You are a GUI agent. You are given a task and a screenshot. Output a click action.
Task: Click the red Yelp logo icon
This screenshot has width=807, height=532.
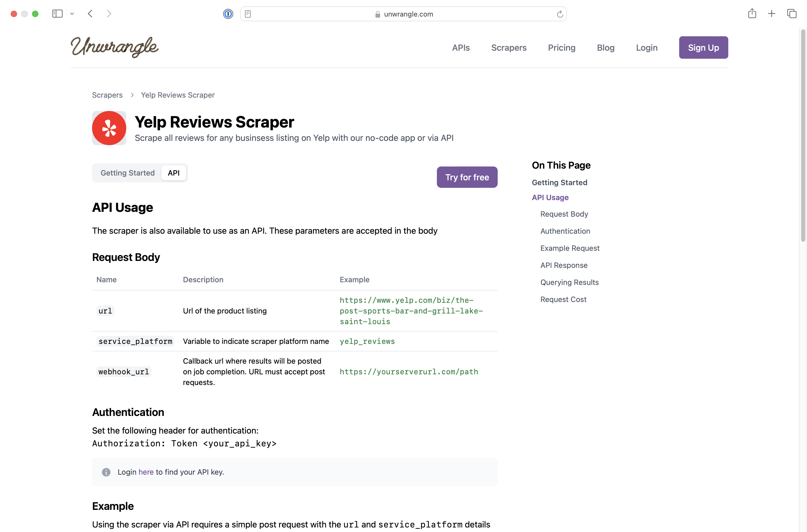coord(109,128)
